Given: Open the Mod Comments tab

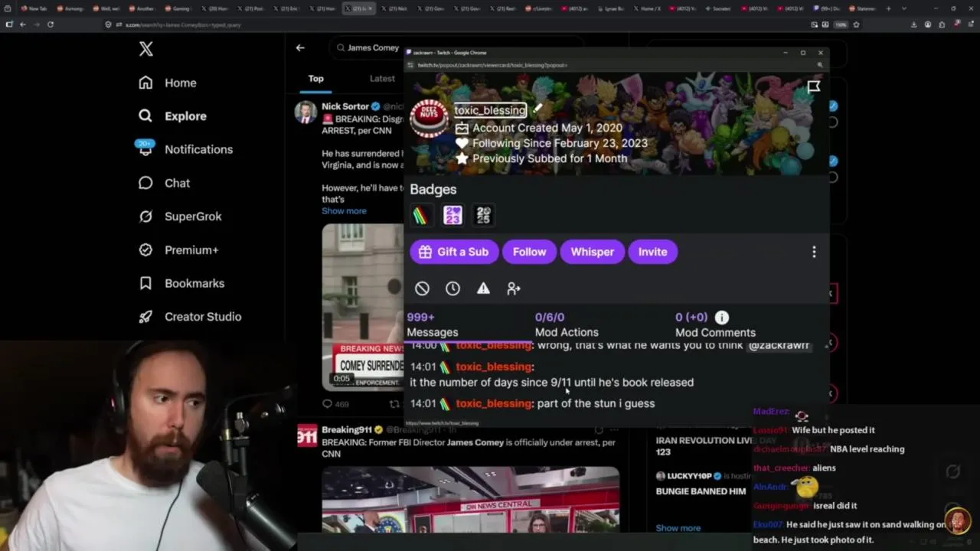Looking at the screenshot, I should (x=715, y=324).
